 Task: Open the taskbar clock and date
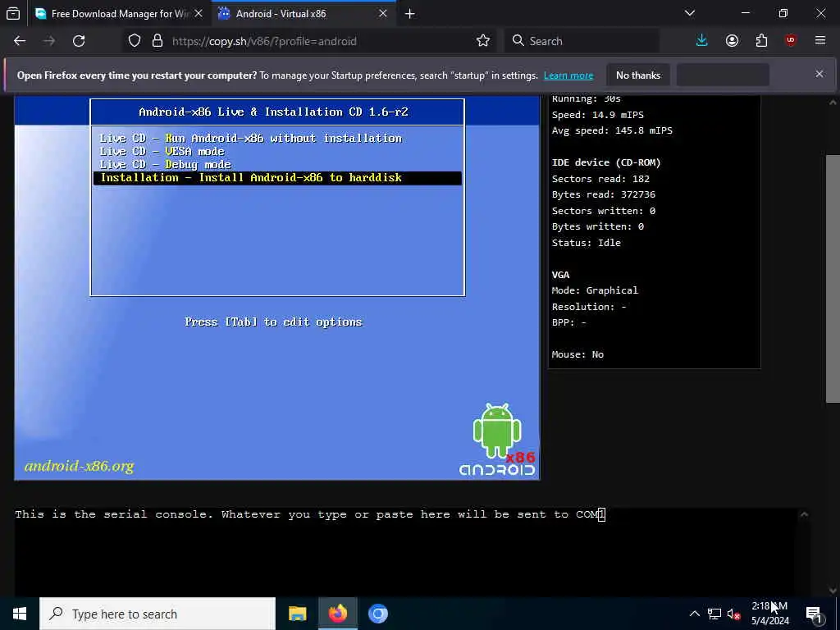tap(769, 614)
